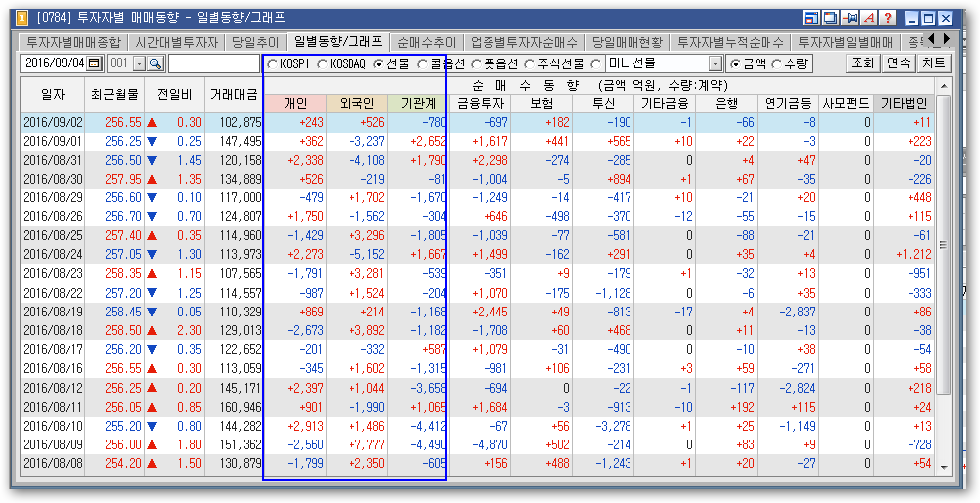Open the 001 code dropdown arrow
Viewport: 980px width, 503px height.
pyautogui.click(x=139, y=63)
